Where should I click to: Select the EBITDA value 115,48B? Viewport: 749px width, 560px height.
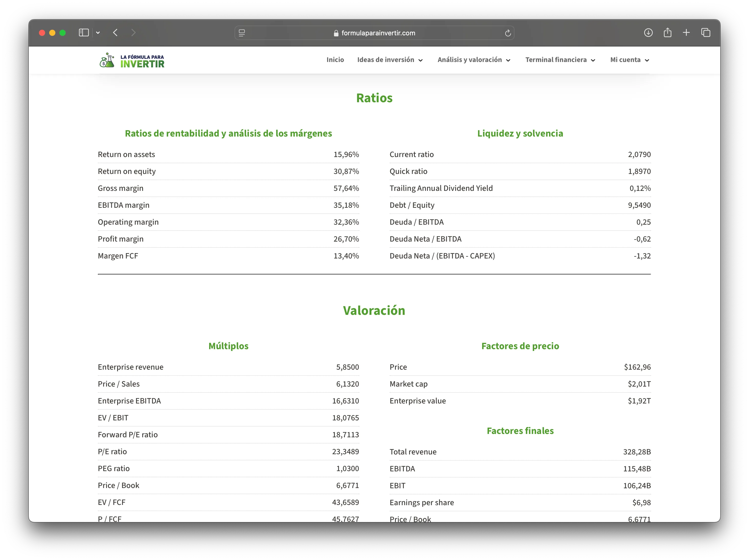click(637, 469)
